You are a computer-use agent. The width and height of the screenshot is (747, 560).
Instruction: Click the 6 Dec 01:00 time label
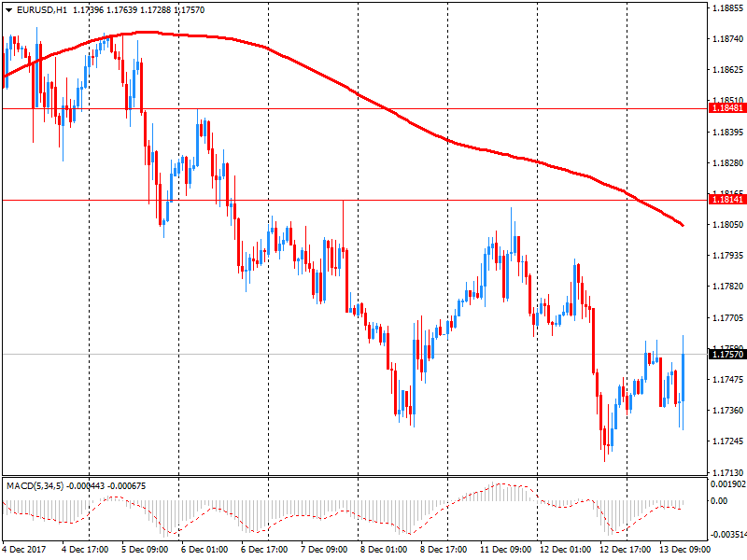click(204, 550)
